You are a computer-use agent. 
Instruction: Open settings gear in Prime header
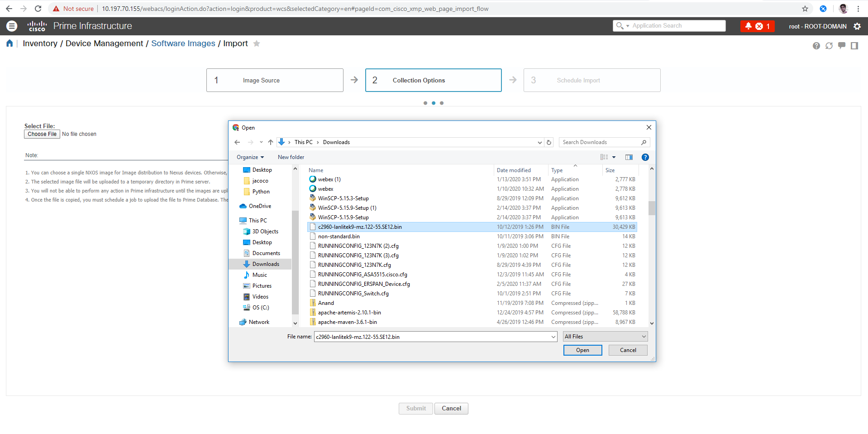pyautogui.click(x=857, y=26)
